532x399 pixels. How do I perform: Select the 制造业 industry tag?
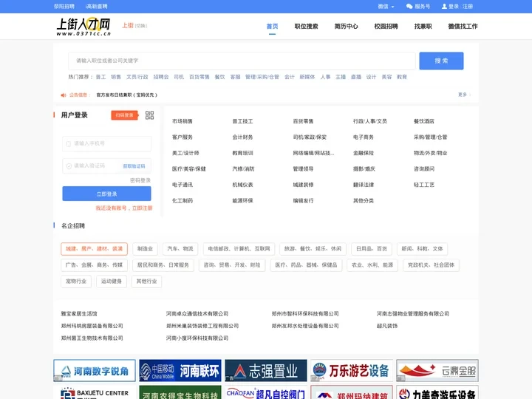[145, 249]
